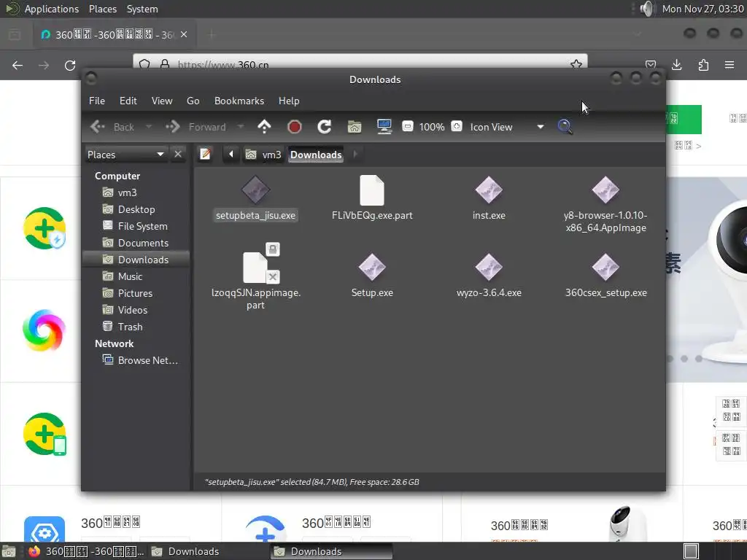This screenshot has width=747, height=560.
Task: Open the Bookmarks menu
Action: (239, 101)
